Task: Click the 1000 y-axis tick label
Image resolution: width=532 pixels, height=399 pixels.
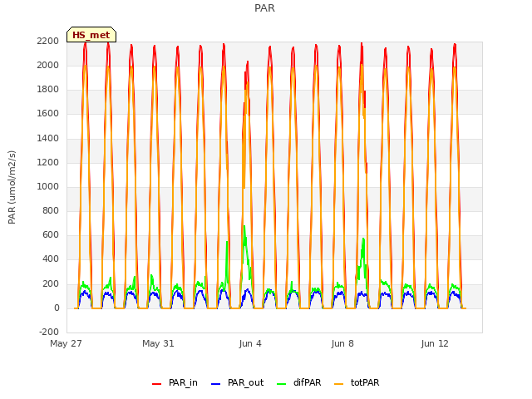Action: pos(48,186)
